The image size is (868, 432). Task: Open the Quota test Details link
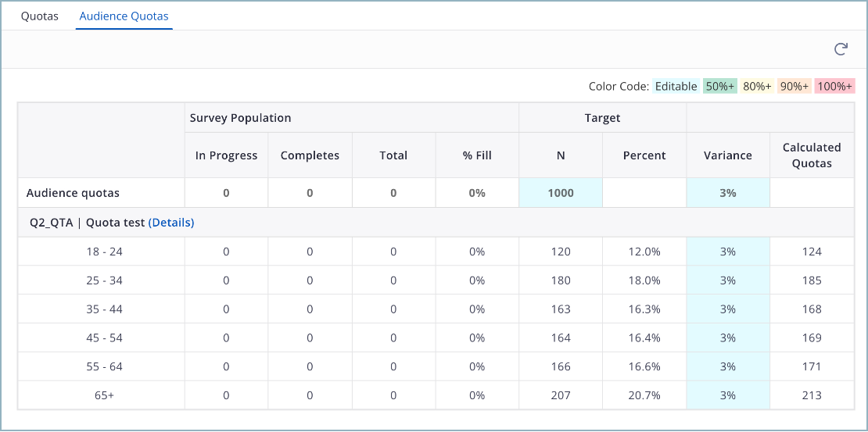tap(171, 223)
